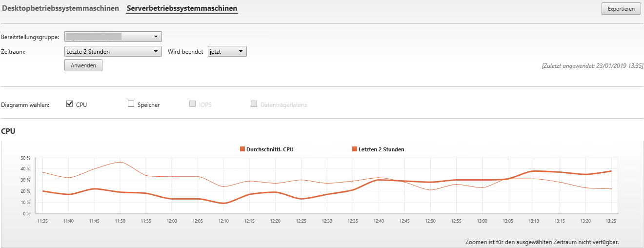Click the 12:00 label on the time axis
Viewport: 644px width, 248px height.
pyautogui.click(x=172, y=221)
